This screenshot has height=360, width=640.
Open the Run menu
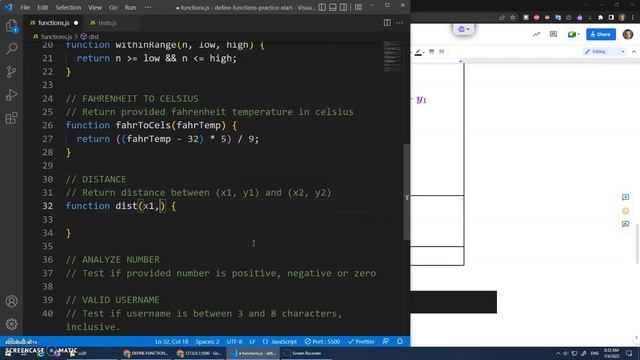tap(130, 7)
